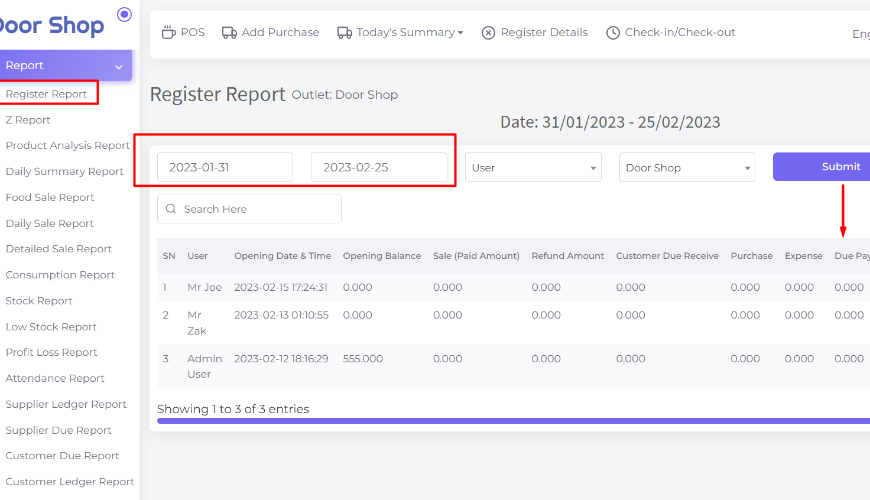Click the search magnifier icon
870x500 pixels.
[x=172, y=209]
